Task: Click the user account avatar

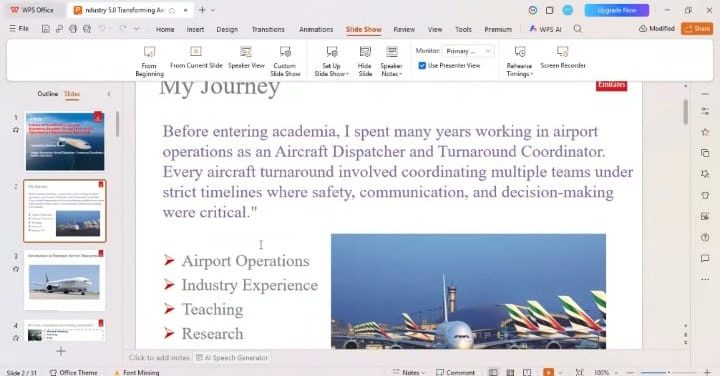Action: [568, 10]
